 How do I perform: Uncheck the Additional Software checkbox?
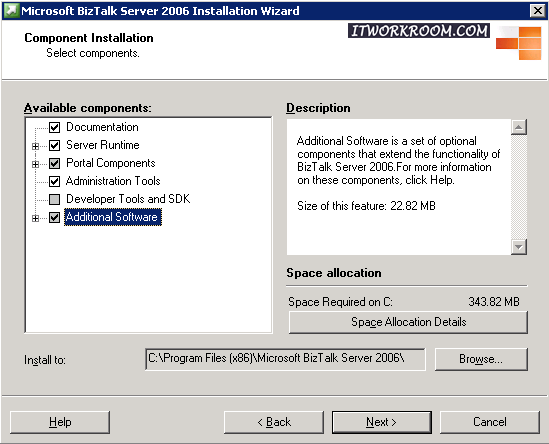[54, 217]
